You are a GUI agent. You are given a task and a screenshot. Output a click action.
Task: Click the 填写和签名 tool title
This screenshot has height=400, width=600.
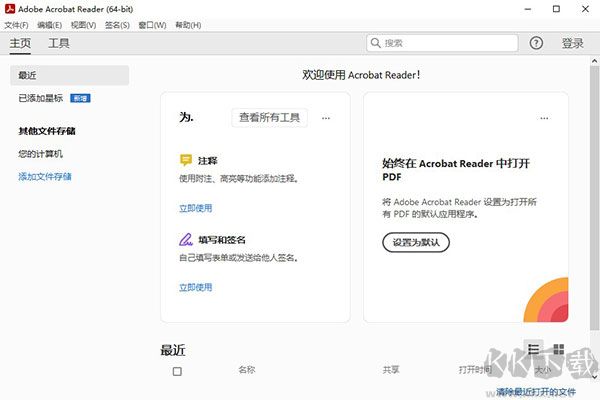(222, 240)
